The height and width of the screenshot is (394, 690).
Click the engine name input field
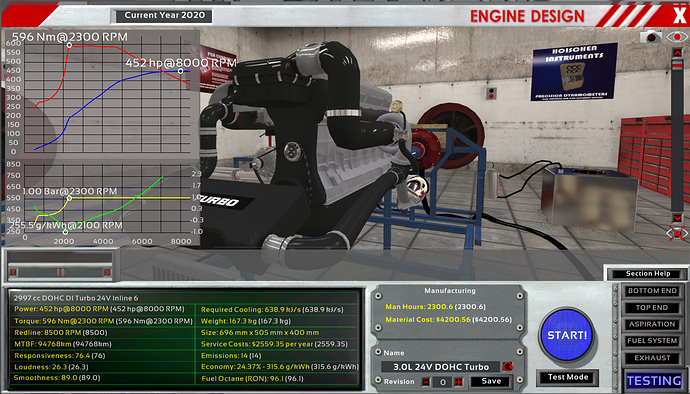pyautogui.click(x=441, y=367)
